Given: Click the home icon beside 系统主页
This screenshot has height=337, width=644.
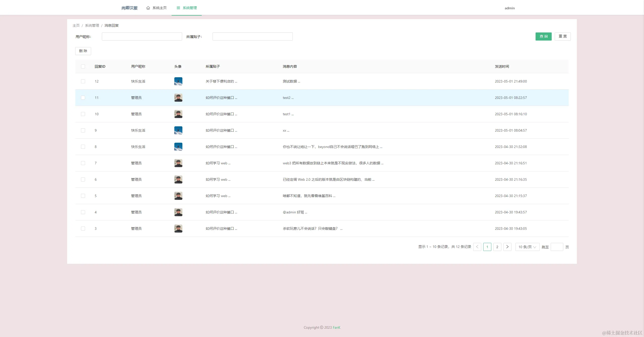Looking at the screenshot, I should 148,8.
